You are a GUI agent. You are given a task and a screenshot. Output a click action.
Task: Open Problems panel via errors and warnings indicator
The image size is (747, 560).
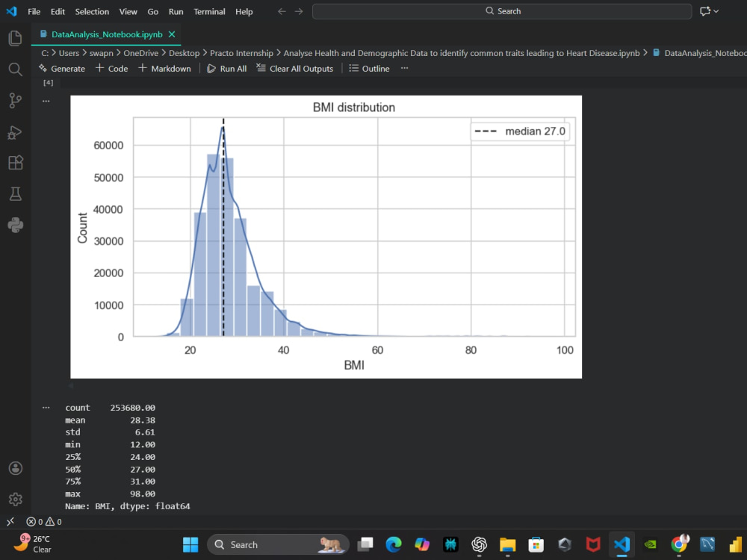click(44, 522)
